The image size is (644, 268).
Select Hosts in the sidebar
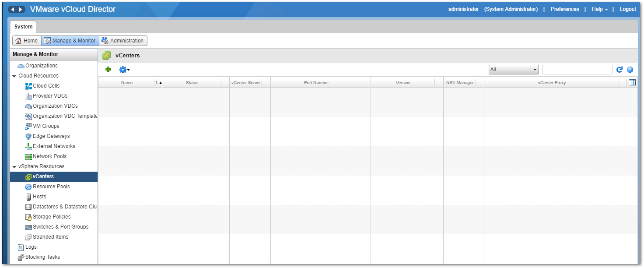[39, 197]
